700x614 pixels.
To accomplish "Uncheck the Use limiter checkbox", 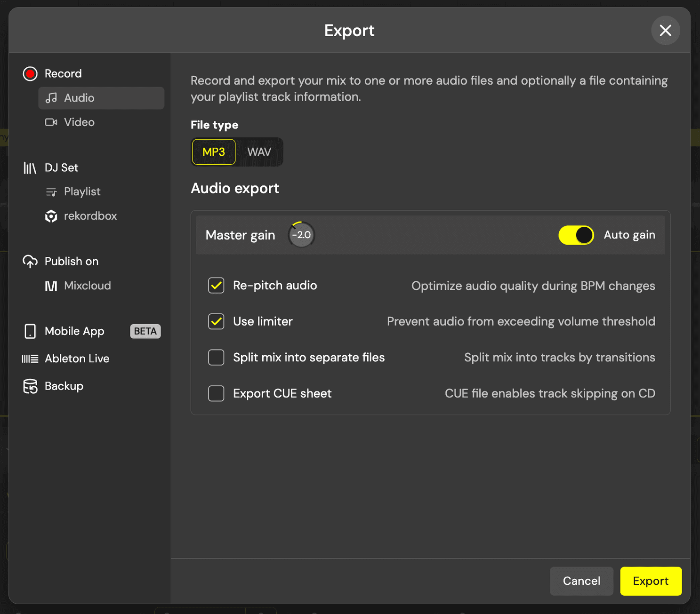I will pyautogui.click(x=216, y=322).
